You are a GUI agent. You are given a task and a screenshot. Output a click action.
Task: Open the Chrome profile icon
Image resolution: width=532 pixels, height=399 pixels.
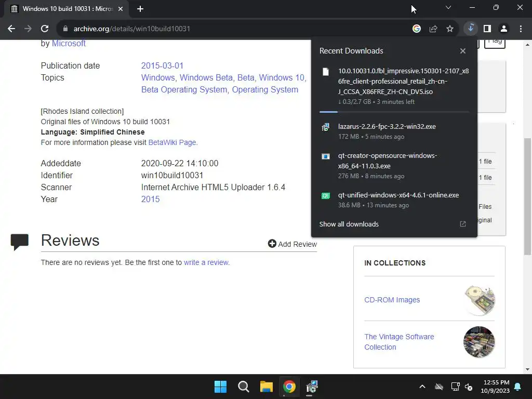click(504, 29)
